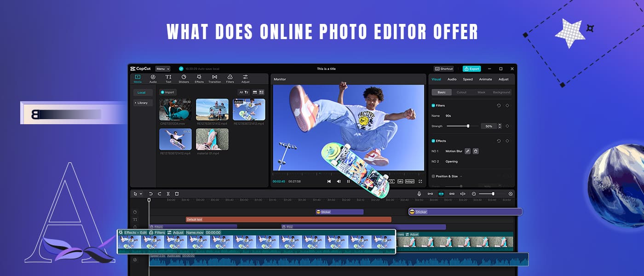This screenshot has width=644, height=276.
Task: Select the Mask sub-tab
Action: tap(481, 92)
